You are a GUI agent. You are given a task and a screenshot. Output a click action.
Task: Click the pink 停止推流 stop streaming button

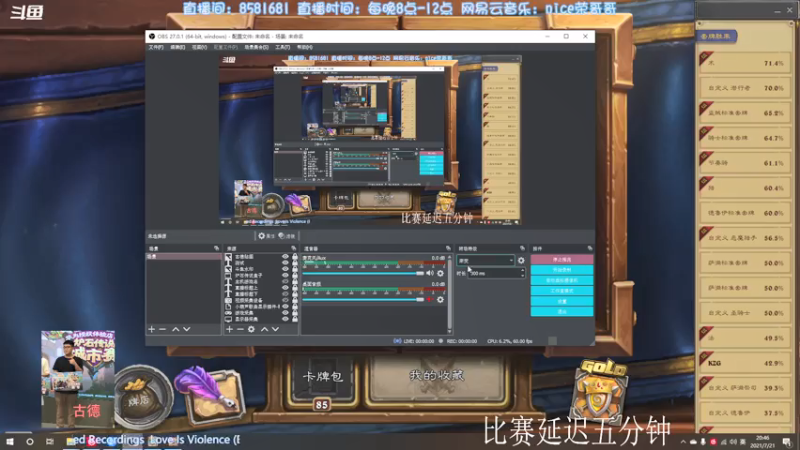(x=562, y=260)
